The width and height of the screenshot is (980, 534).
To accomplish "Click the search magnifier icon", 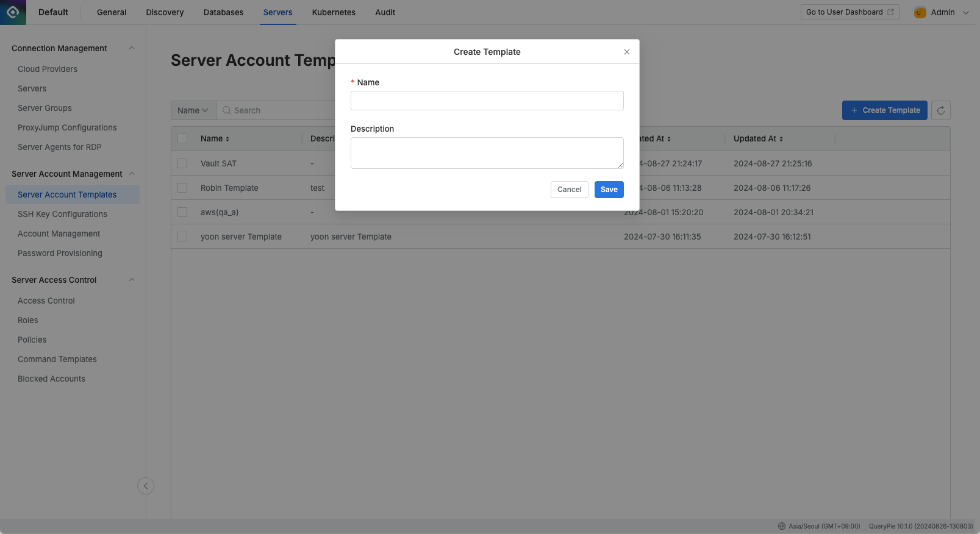I will pyautogui.click(x=226, y=110).
